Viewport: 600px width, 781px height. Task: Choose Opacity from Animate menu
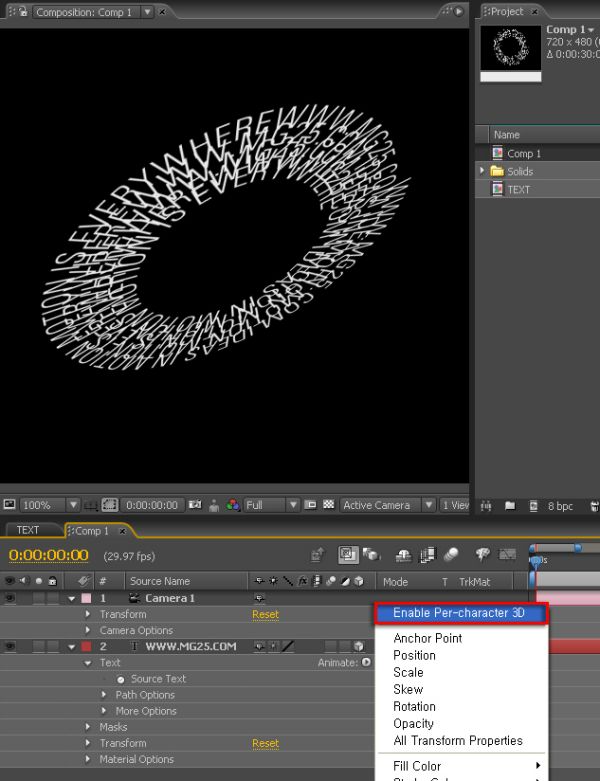[413, 723]
